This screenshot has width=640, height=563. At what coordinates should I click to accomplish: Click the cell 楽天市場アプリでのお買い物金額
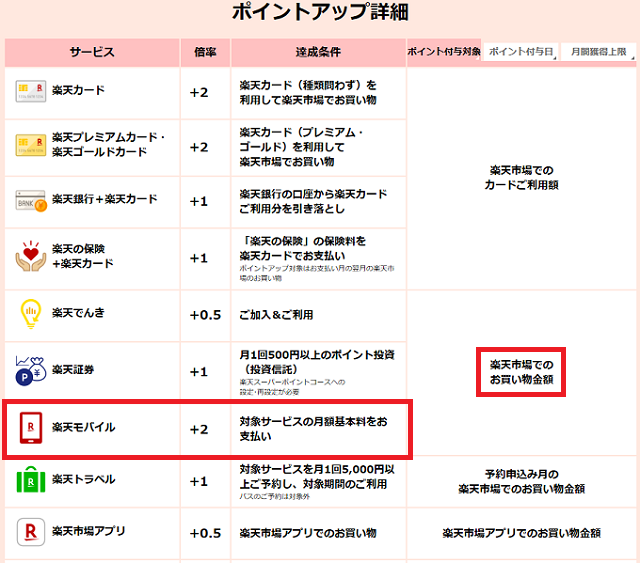point(521,533)
